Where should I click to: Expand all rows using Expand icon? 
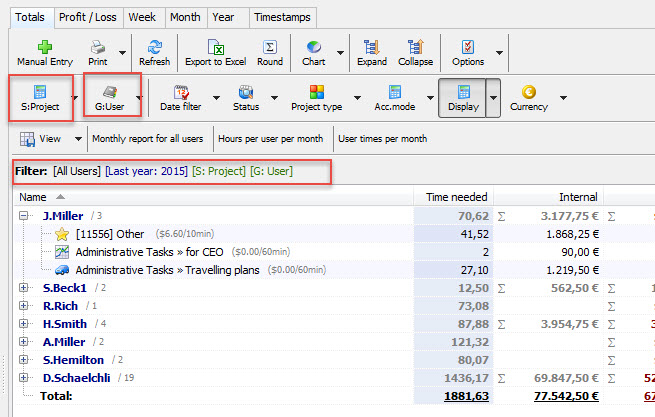click(371, 47)
